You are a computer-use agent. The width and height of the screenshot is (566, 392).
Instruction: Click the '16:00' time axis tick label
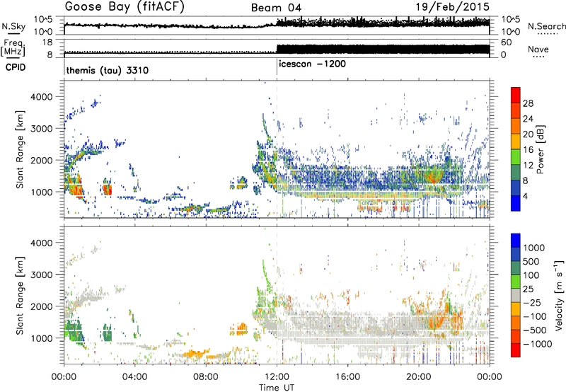click(x=347, y=377)
